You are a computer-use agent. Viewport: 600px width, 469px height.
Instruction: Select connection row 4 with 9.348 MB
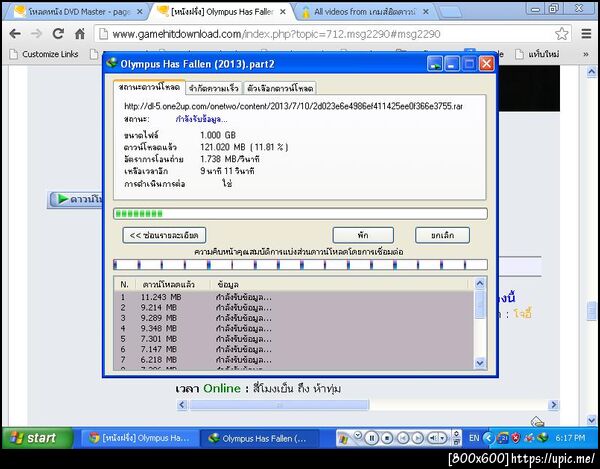(294, 328)
